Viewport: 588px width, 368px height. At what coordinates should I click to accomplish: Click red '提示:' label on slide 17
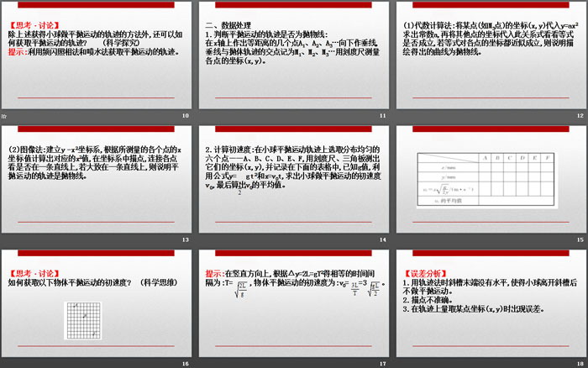click(215, 273)
